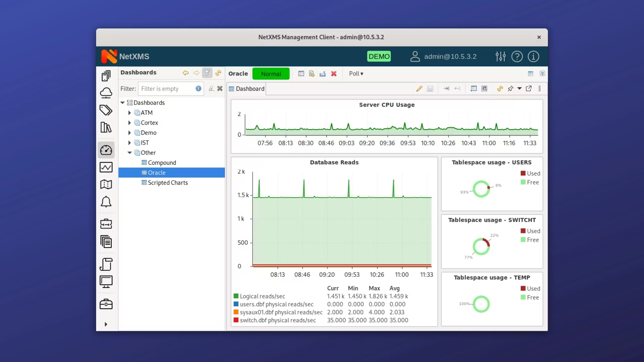Select the refresh icon on dashboard toolbar

(500, 88)
